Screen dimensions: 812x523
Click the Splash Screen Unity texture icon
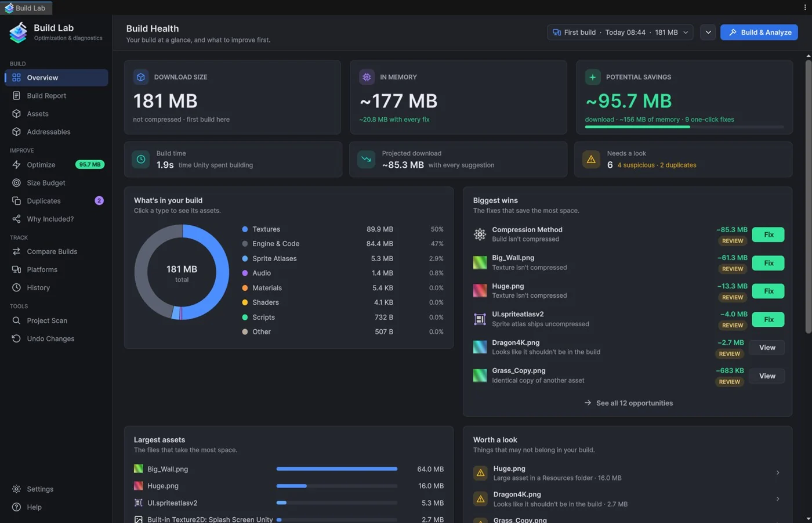coord(139,520)
